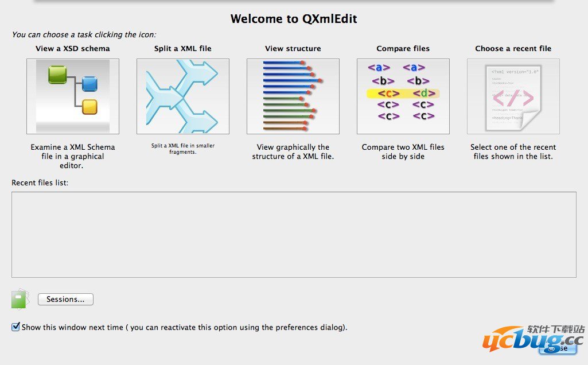Uncheck Show this window next time

pyautogui.click(x=15, y=327)
